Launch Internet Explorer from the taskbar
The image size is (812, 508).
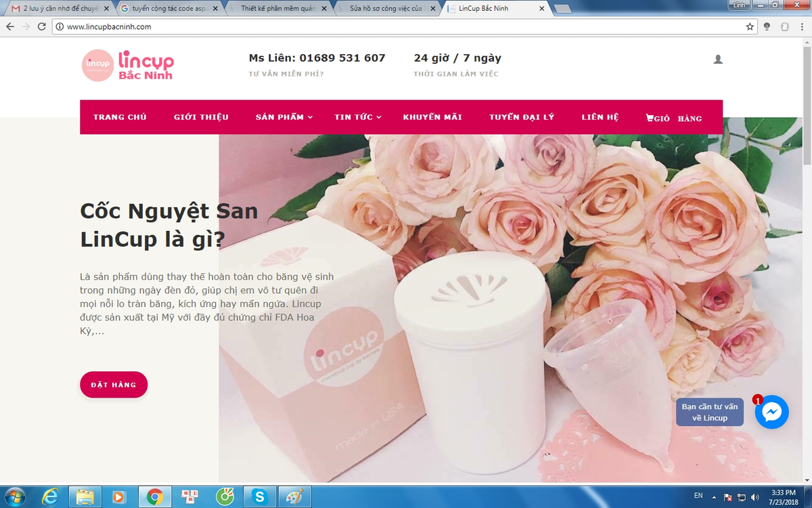point(49,496)
